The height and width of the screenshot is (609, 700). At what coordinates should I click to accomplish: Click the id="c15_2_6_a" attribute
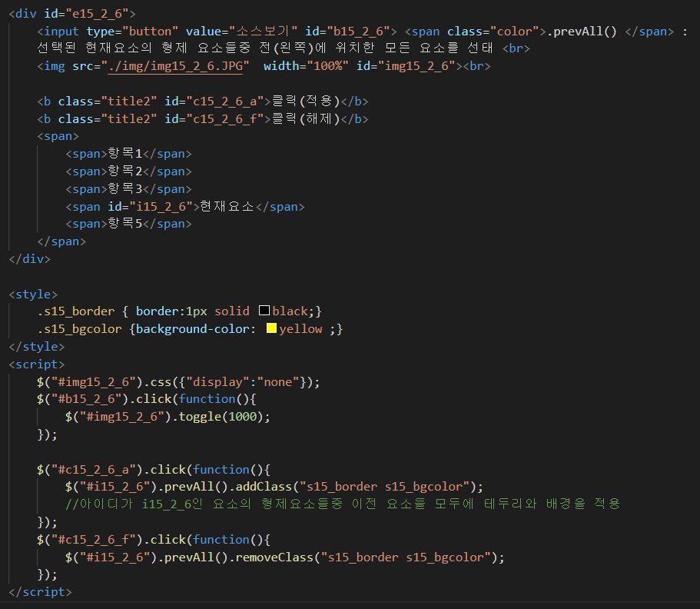[214, 101]
